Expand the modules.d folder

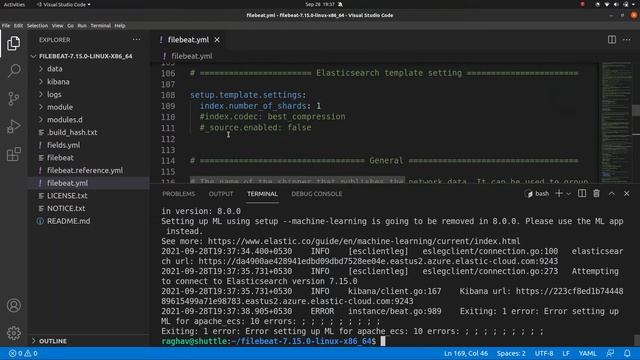pyautogui.click(x=89, y=120)
